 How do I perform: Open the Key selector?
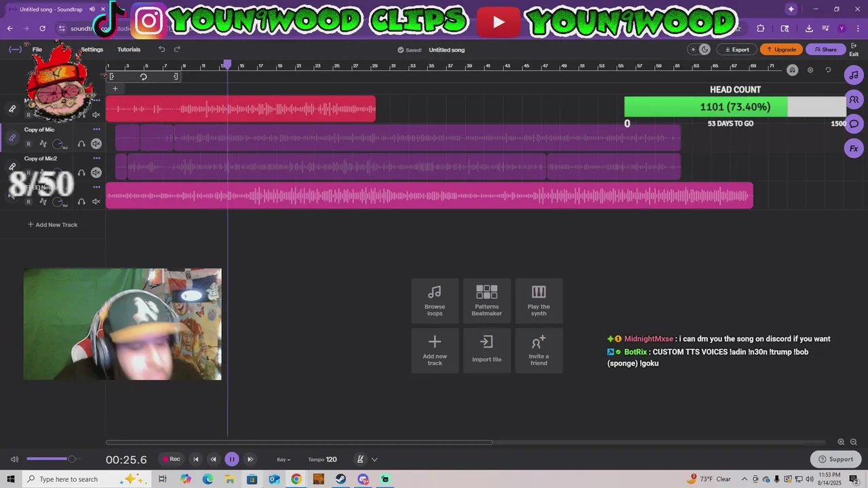pyautogui.click(x=283, y=460)
